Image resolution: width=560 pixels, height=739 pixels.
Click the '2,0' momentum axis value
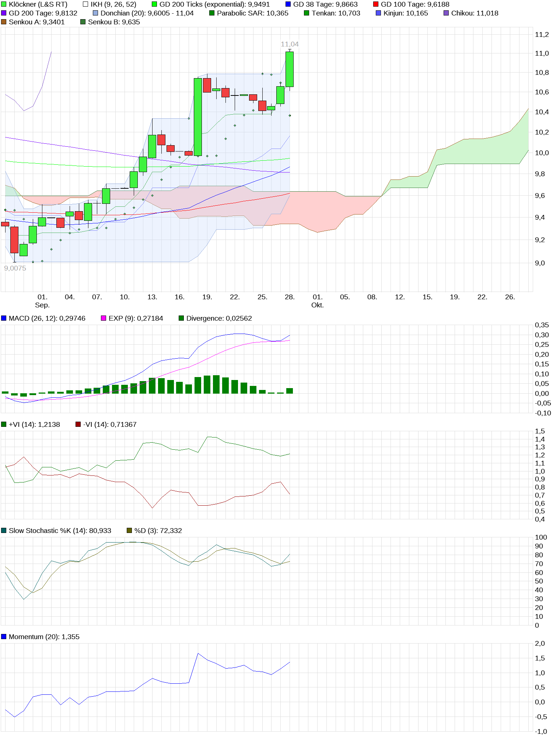pos(540,644)
